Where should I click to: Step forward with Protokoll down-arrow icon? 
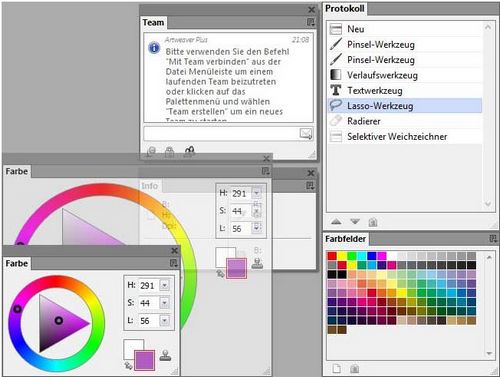tap(355, 222)
